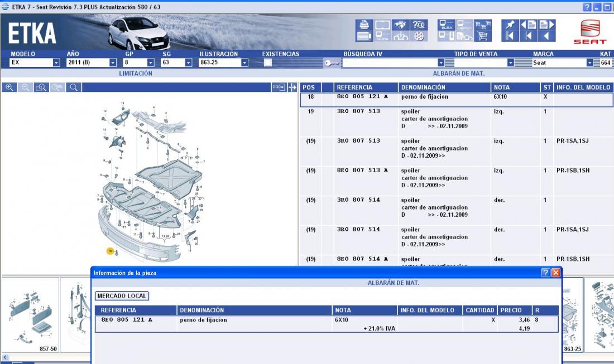Click the Precio column header in dialog
Screen dimensions: 614x364
coord(515,310)
